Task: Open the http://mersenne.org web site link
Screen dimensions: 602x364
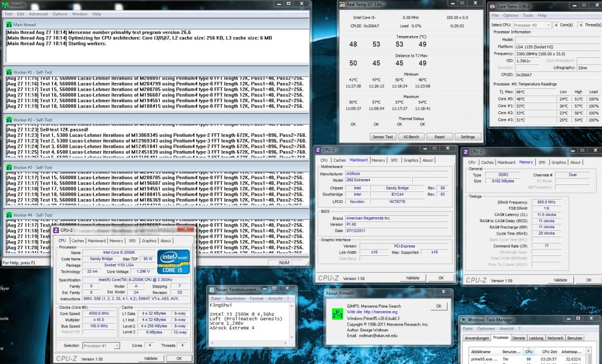Action: (x=373, y=312)
